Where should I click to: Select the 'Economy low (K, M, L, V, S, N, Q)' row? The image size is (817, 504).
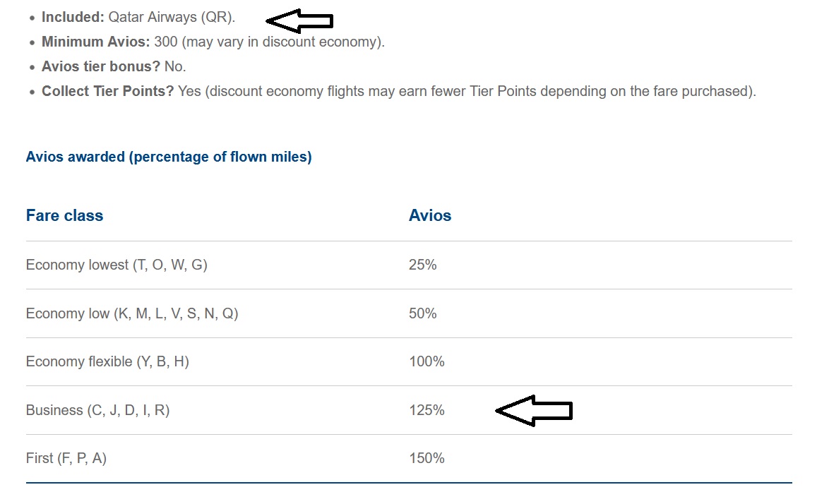click(x=132, y=313)
